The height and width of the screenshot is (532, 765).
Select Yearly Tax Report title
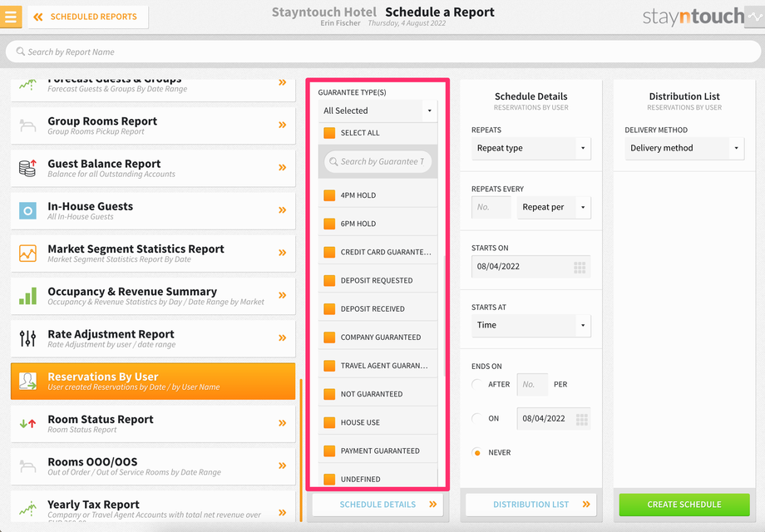(x=93, y=505)
